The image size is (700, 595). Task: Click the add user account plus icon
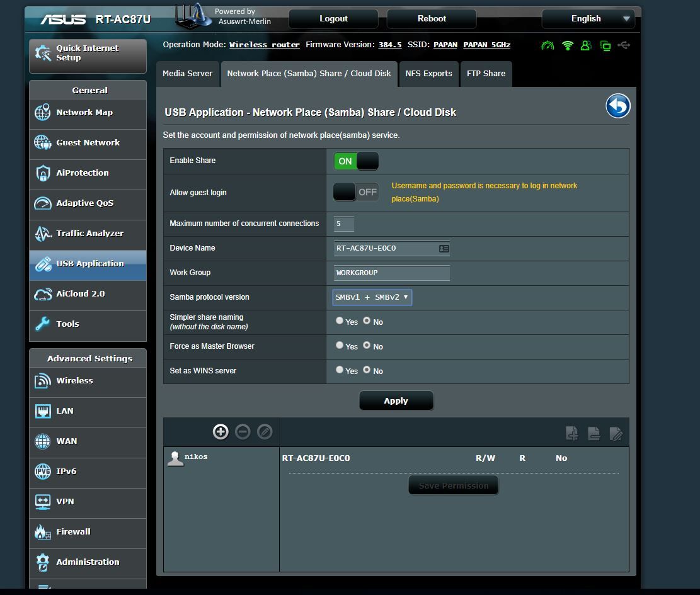click(x=221, y=431)
